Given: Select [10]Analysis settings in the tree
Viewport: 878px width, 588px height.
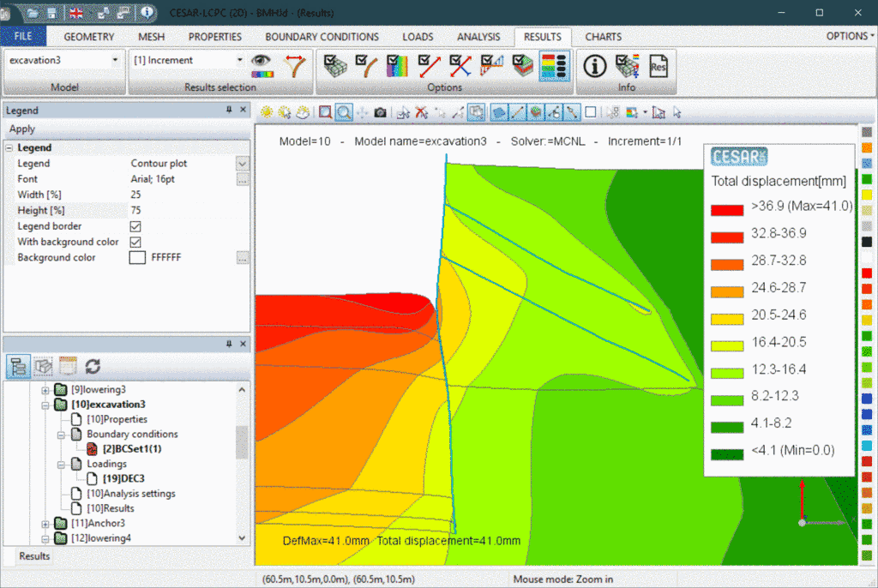Looking at the screenshot, I should pyautogui.click(x=130, y=494).
